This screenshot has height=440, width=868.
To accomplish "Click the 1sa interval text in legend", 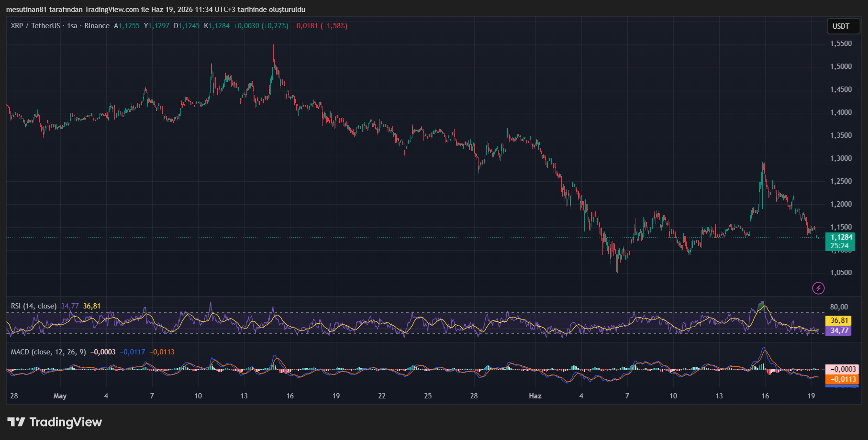I will (x=72, y=26).
